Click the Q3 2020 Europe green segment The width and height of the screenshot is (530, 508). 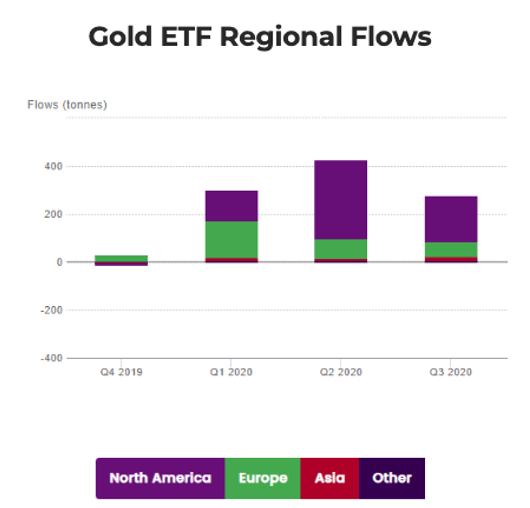pyautogui.click(x=451, y=250)
